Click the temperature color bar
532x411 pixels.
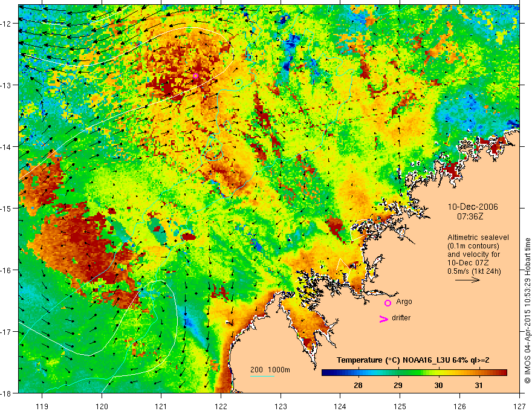click(x=414, y=373)
